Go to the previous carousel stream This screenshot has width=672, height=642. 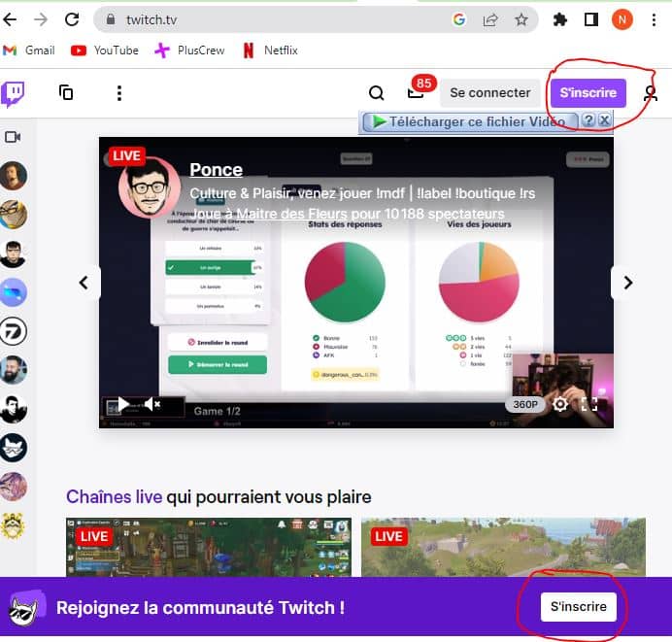(x=84, y=283)
